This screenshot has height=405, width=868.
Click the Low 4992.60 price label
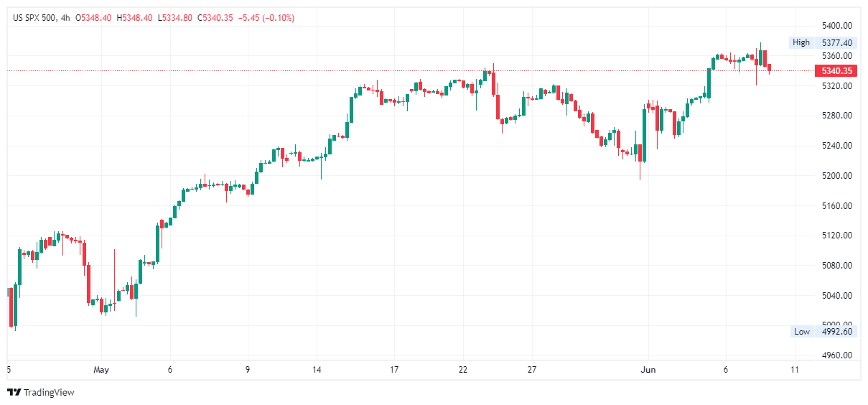[823, 331]
